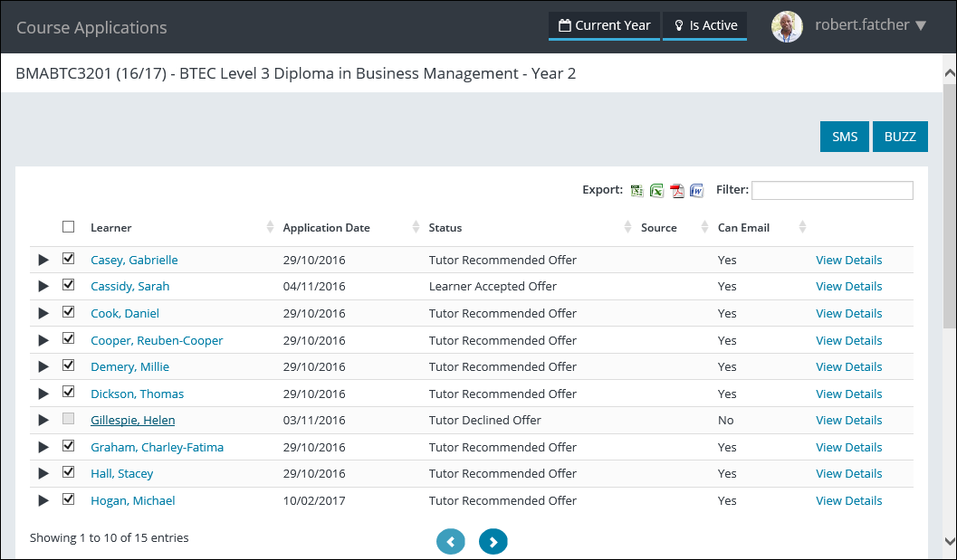Select the Current Year filter tab
Image resolution: width=957 pixels, height=560 pixels.
[604, 25]
